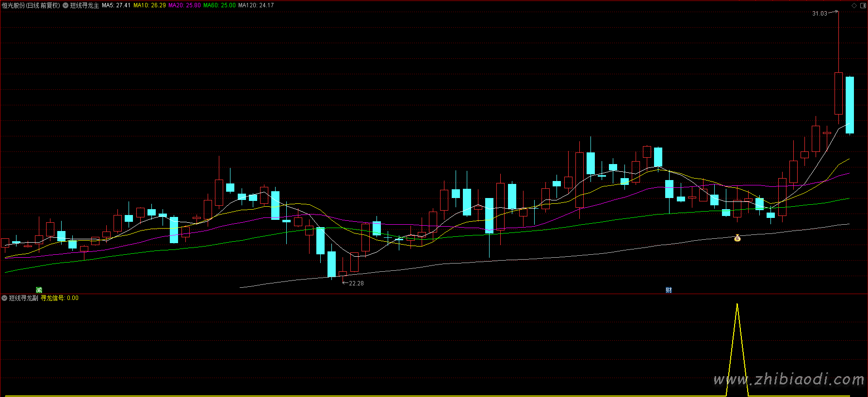
Task: Click the 恒光股份 stock title
Action: (x=31, y=5)
